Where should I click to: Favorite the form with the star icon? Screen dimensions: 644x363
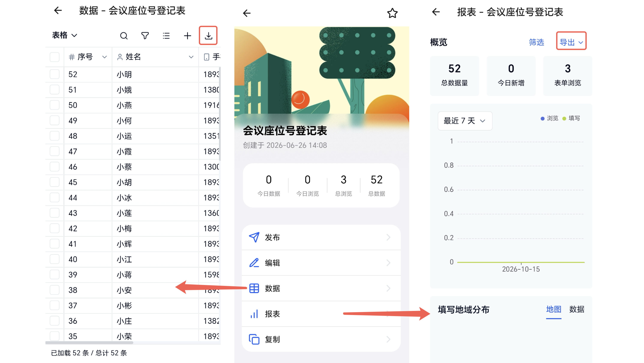pyautogui.click(x=392, y=13)
